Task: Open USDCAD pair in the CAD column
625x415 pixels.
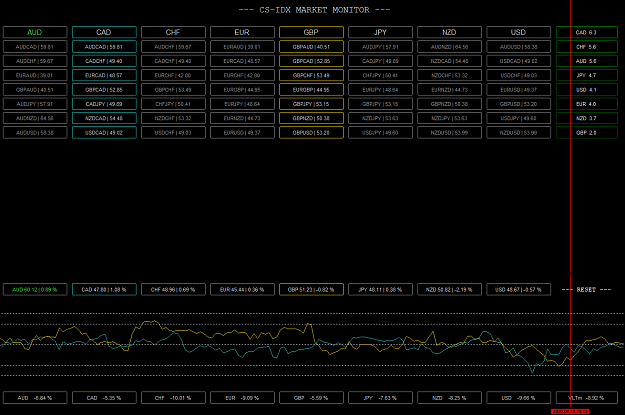Action: click(104, 133)
